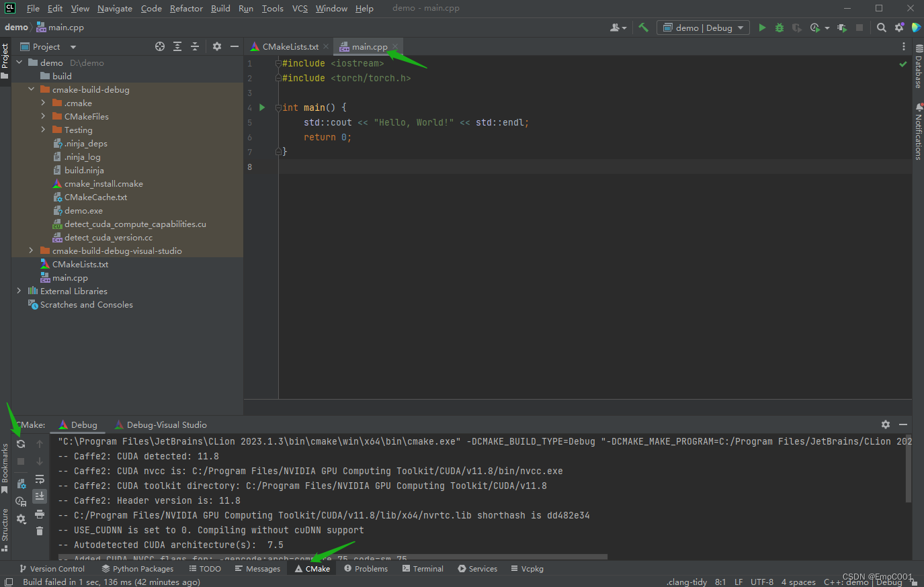Click the Stop square in main toolbar
Viewport: 924px width, 587px height.
(859, 28)
